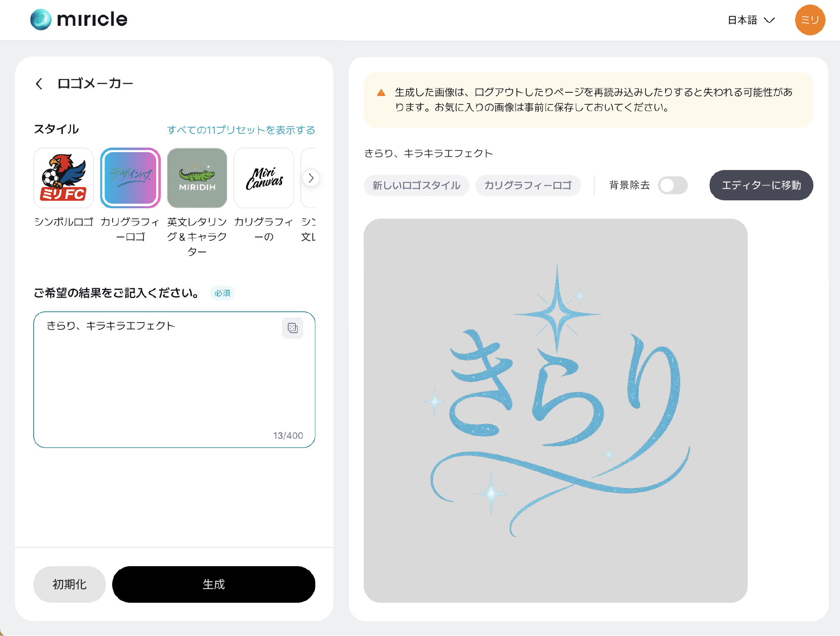Select the Miri Canvas カリグラフィー style preset
Screen dimensions: 840x636
(264, 178)
